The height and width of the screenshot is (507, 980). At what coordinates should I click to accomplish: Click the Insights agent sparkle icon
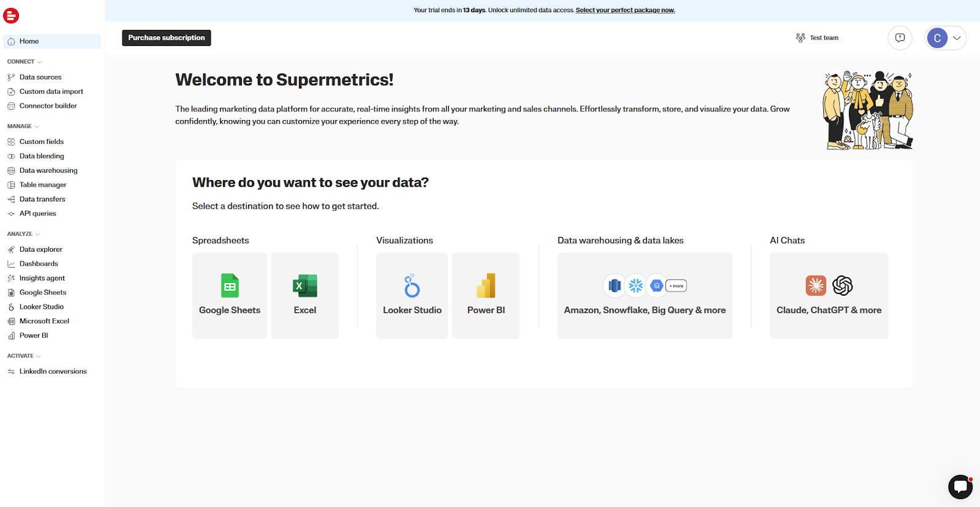tap(11, 278)
